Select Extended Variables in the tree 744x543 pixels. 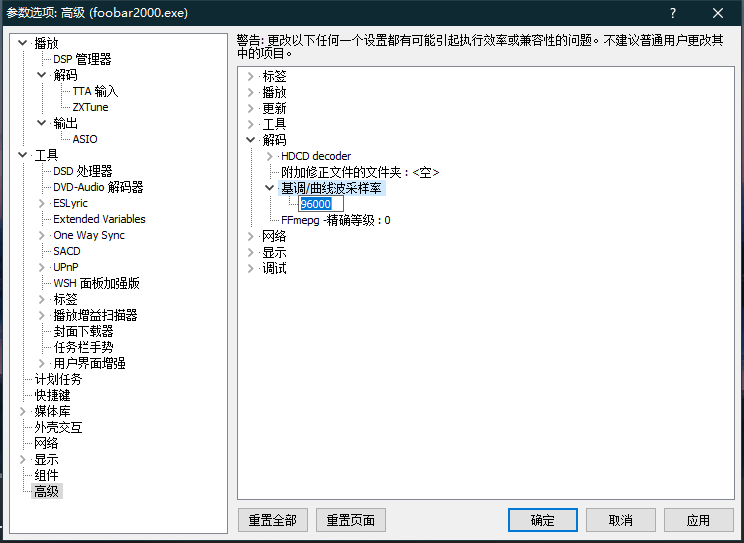[x=99, y=219]
